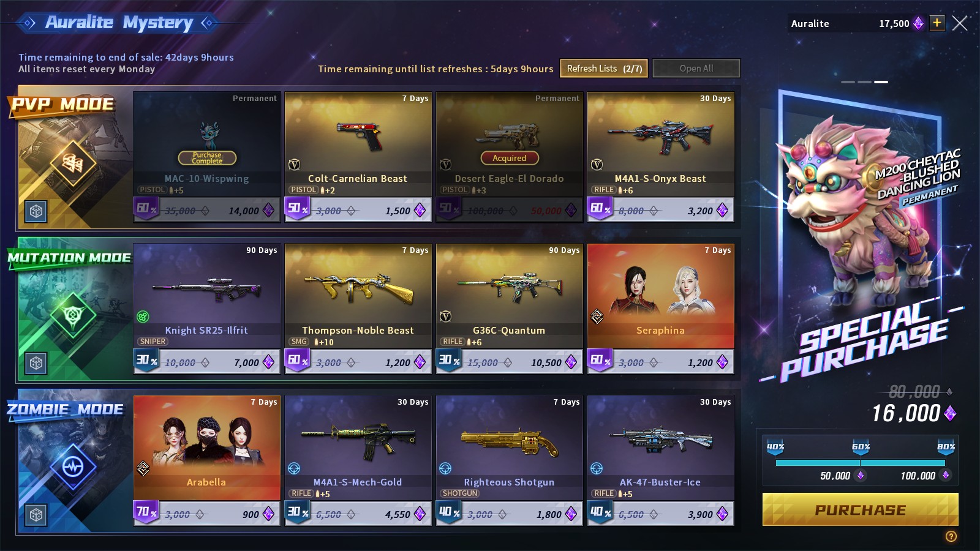Select the first banner page indicator

pos(848,81)
